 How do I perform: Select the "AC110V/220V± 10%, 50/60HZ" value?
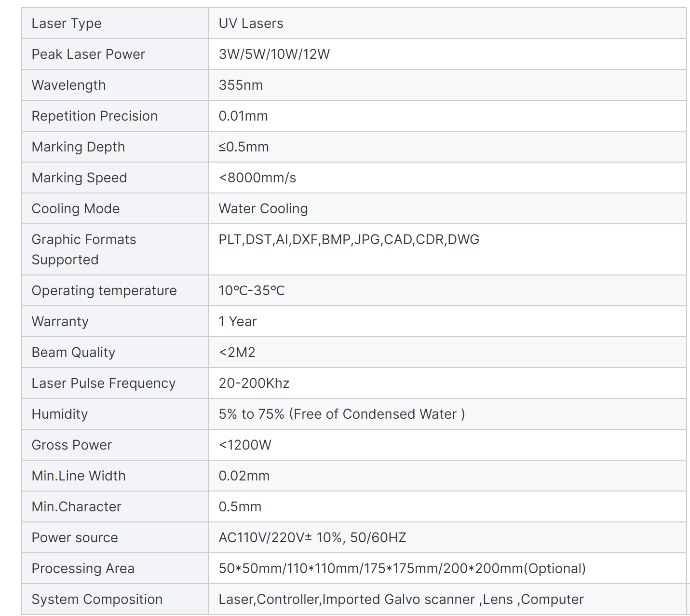[312, 538]
